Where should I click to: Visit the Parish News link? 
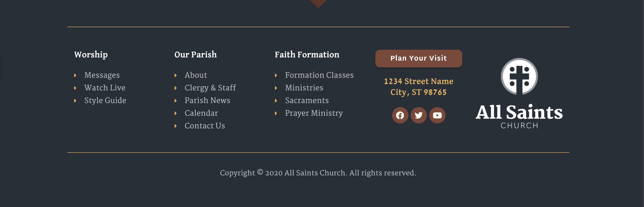click(208, 100)
